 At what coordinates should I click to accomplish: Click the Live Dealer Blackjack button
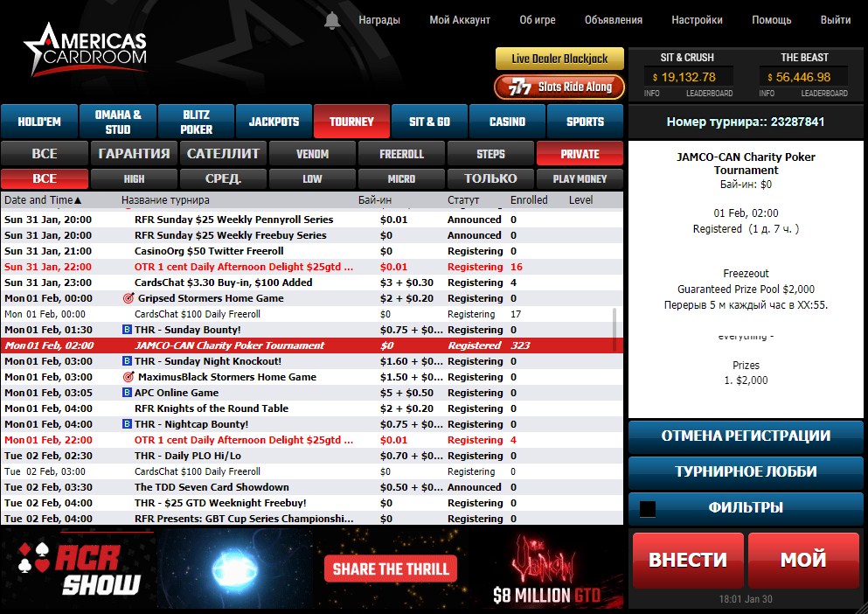559,59
